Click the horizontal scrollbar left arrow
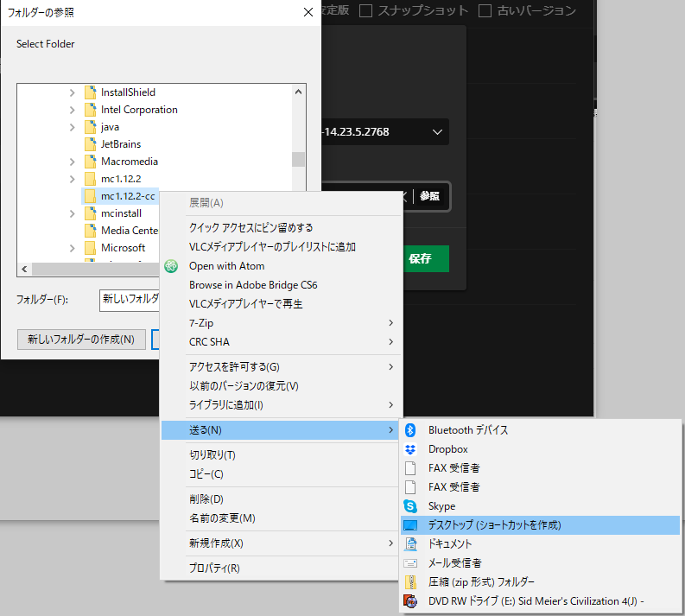The width and height of the screenshot is (685, 616). (24, 269)
